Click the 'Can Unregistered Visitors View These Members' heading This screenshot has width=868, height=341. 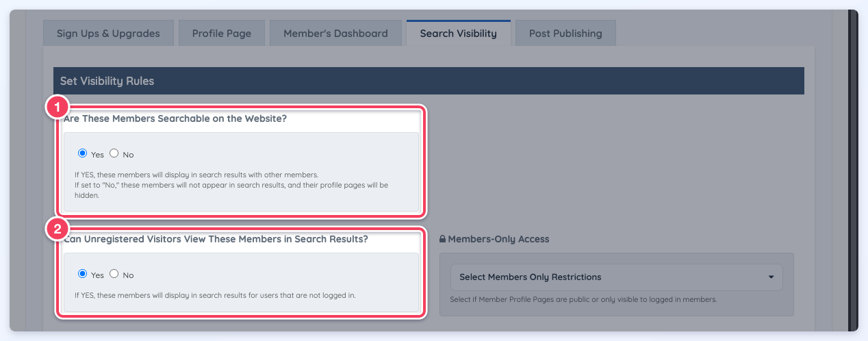tap(216, 239)
